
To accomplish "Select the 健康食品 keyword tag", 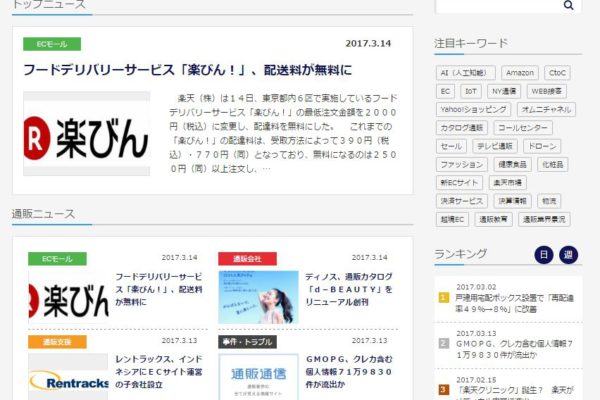I will click(x=512, y=165).
